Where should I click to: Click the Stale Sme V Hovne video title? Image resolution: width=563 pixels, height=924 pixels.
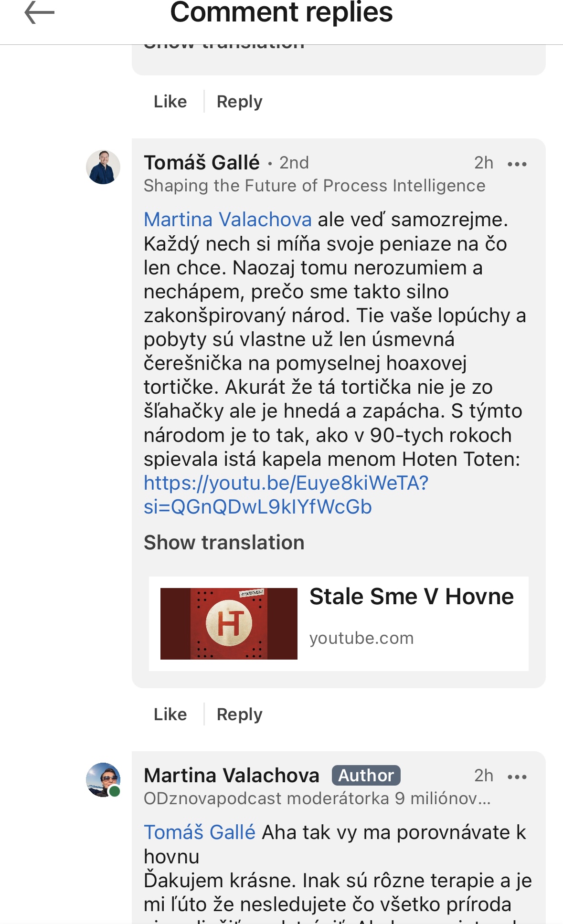click(x=411, y=596)
